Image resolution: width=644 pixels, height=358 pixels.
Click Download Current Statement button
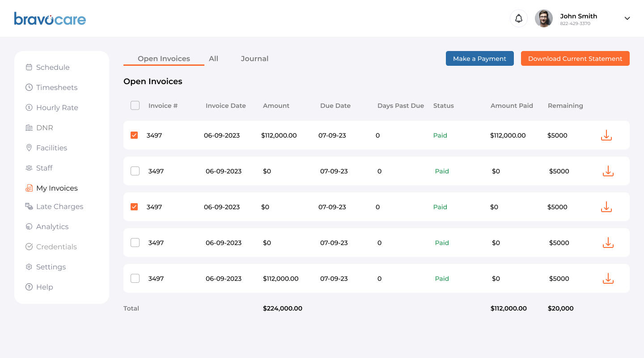pyautogui.click(x=575, y=59)
